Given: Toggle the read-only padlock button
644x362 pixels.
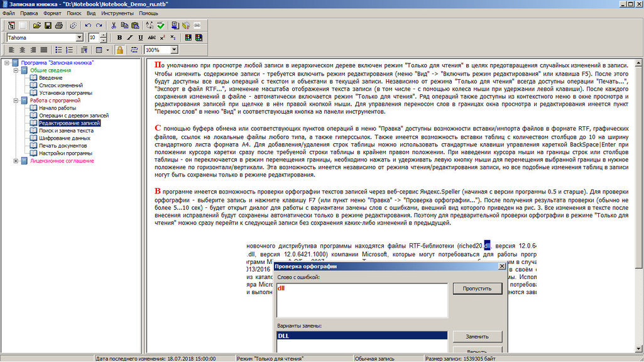Looking at the screenshot, I should (x=119, y=50).
